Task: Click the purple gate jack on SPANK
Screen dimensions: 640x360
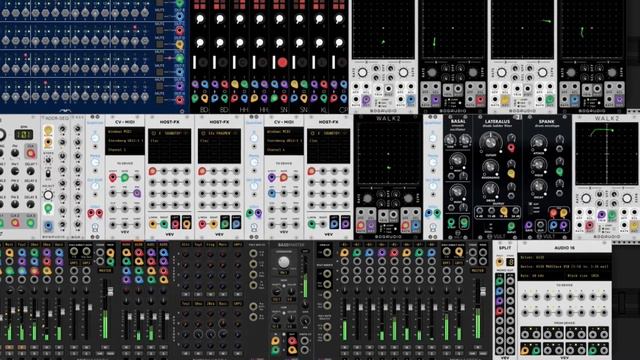Action: click(529, 225)
